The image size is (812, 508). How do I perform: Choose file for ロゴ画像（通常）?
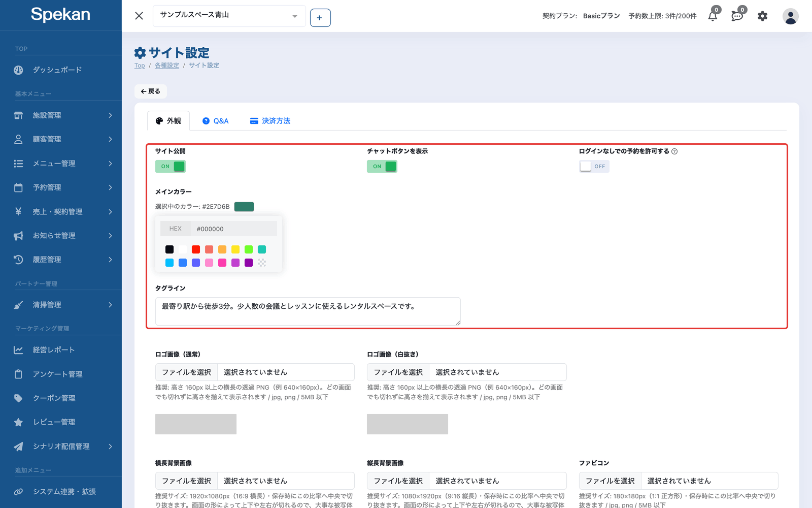click(186, 372)
